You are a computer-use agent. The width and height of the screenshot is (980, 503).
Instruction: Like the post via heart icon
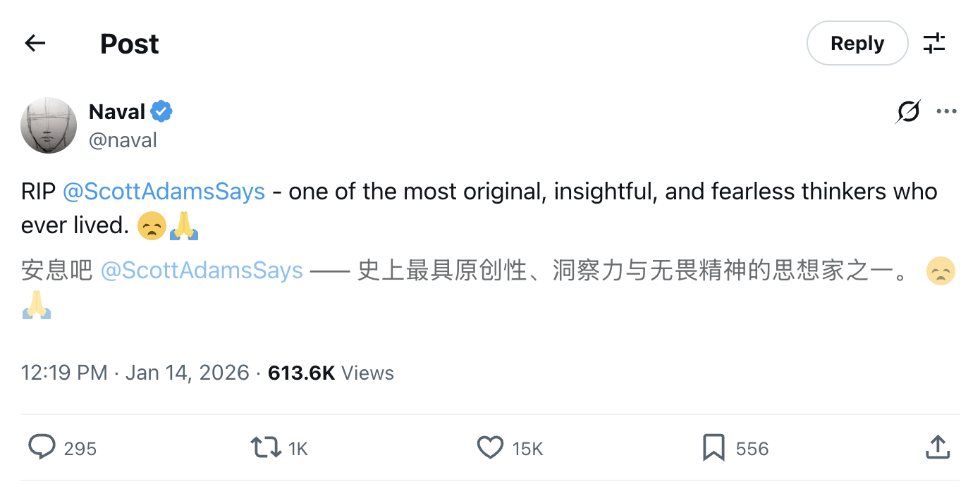(x=490, y=448)
